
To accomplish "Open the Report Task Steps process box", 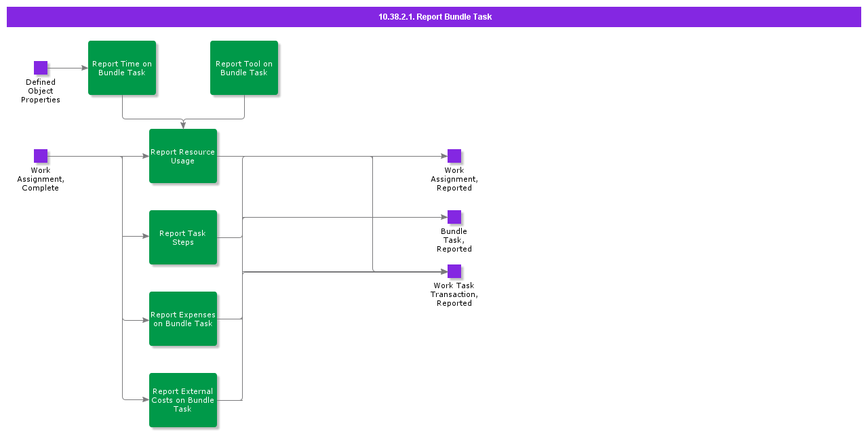I will point(183,237).
